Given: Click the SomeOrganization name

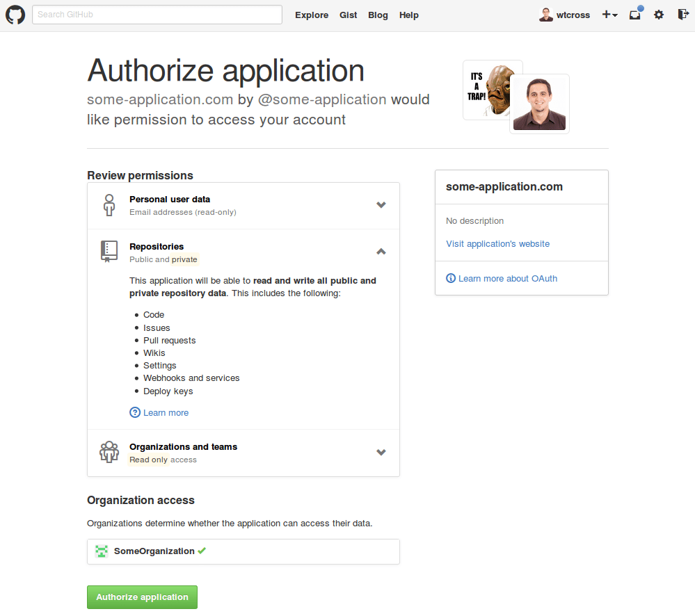Looking at the screenshot, I should pyautogui.click(x=154, y=551).
